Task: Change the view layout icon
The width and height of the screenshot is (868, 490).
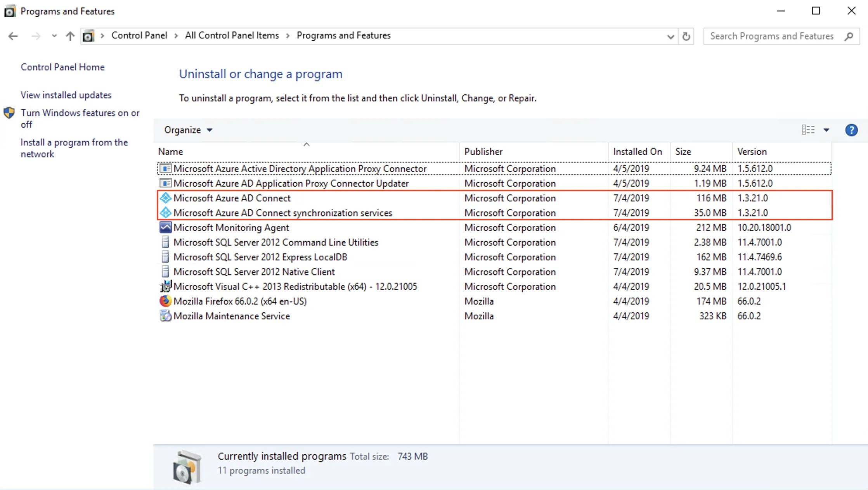Action: pos(808,130)
